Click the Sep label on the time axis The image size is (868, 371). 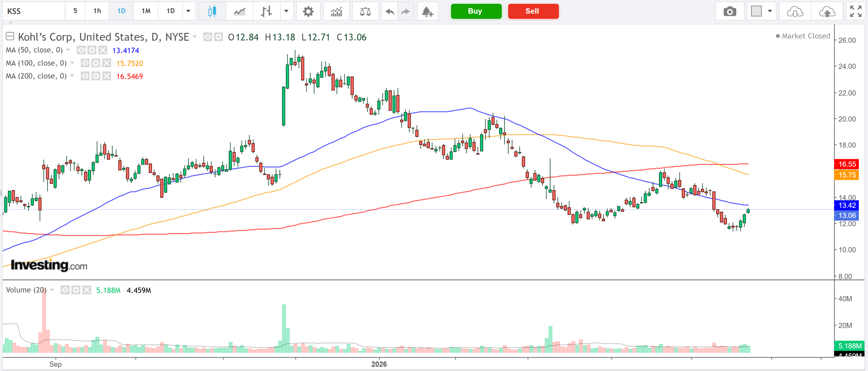click(x=55, y=364)
